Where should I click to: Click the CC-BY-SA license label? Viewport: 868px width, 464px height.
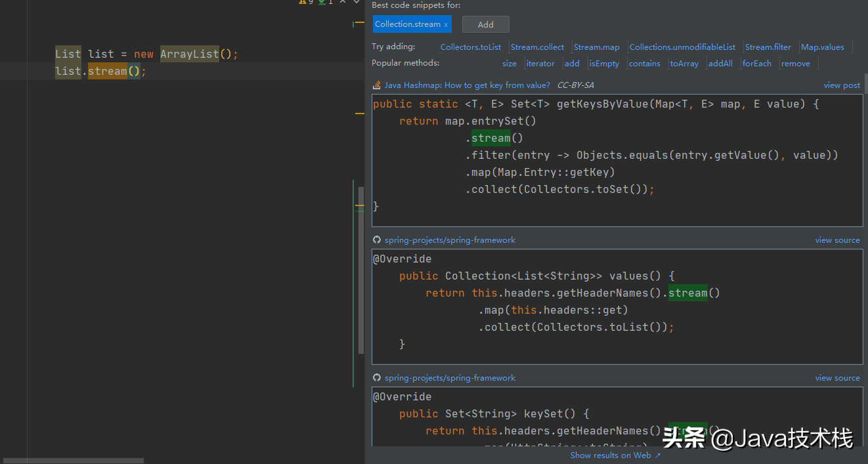tap(575, 85)
